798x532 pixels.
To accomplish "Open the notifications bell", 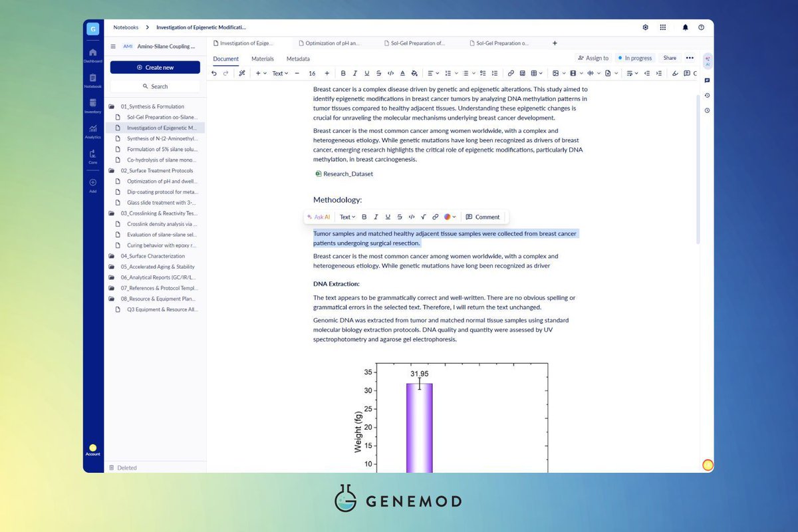I will [x=686, y=27].
